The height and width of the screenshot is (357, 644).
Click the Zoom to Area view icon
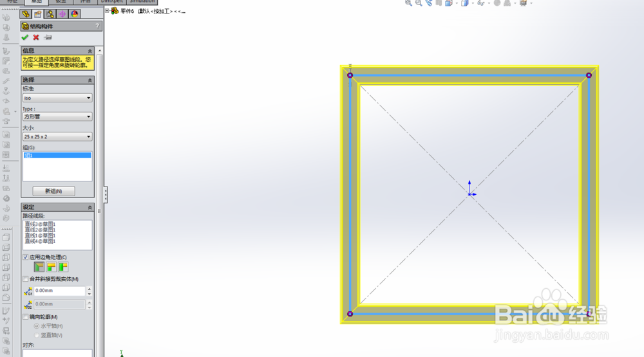point(419,3)
